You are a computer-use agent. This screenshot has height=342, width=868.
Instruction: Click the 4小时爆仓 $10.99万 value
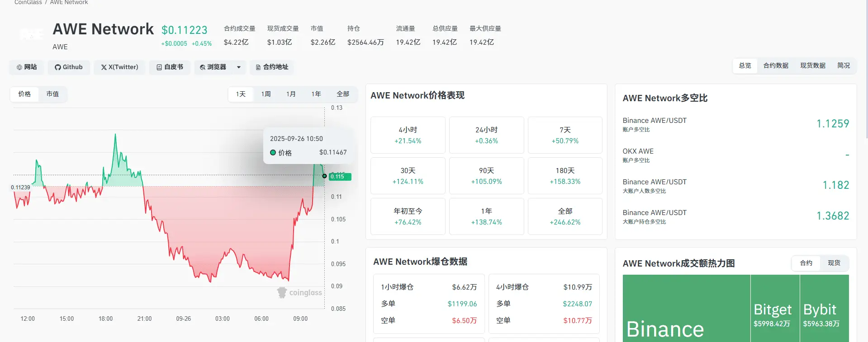(x=578, y=287)
